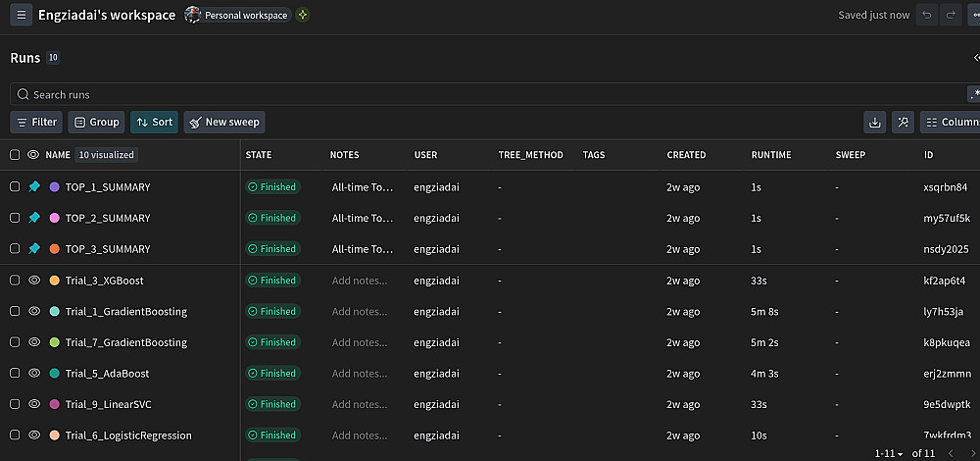Screen dimensions: 980x461
Task: Open the hamburger navigation menu
Action: pyautogui.click(x=21, y=15)
